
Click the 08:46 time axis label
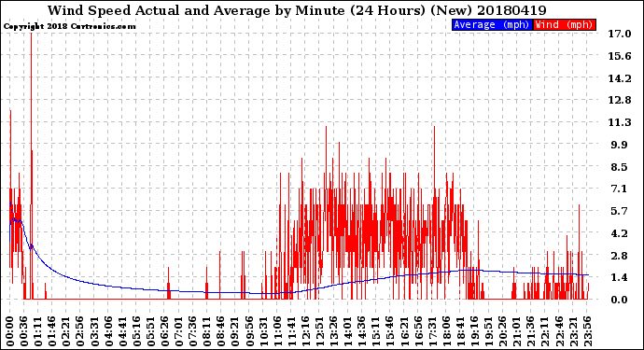(220, 331)
